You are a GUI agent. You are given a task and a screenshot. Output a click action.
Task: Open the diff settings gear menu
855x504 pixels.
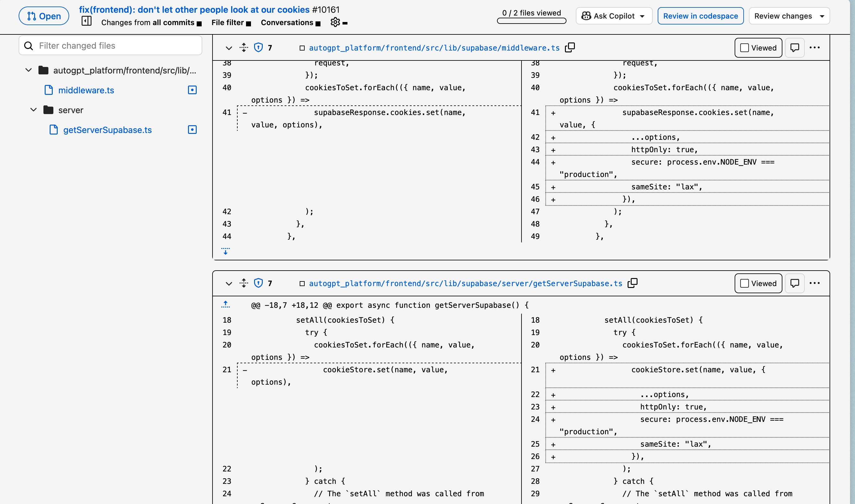[335, 22]
